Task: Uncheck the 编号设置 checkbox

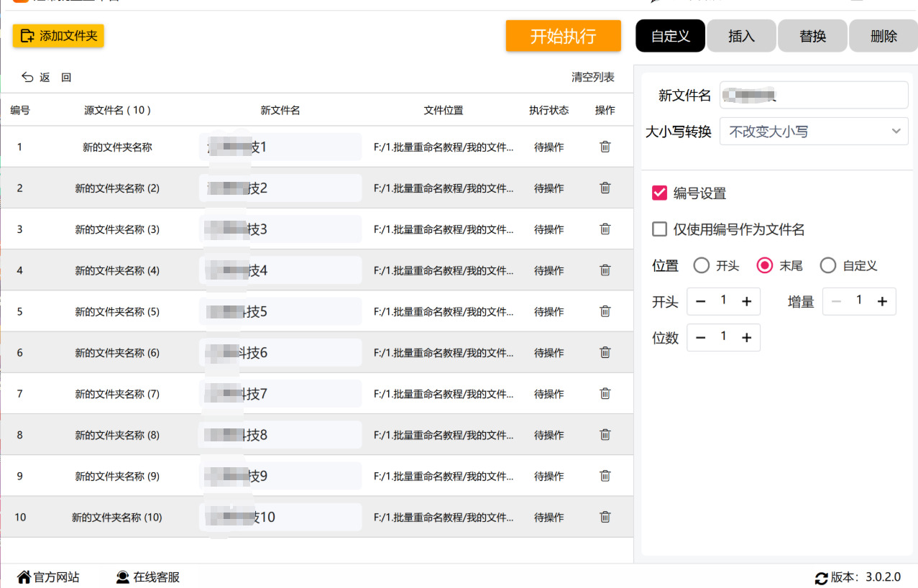Action: click(x=659, y=193)
